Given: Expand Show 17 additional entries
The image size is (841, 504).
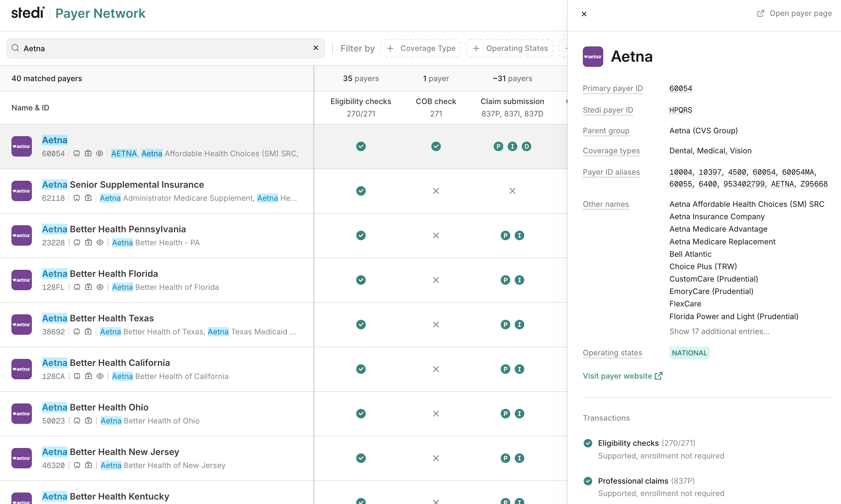Looking at the screenshot, I should pyautogui.click(x=719, y=331).
